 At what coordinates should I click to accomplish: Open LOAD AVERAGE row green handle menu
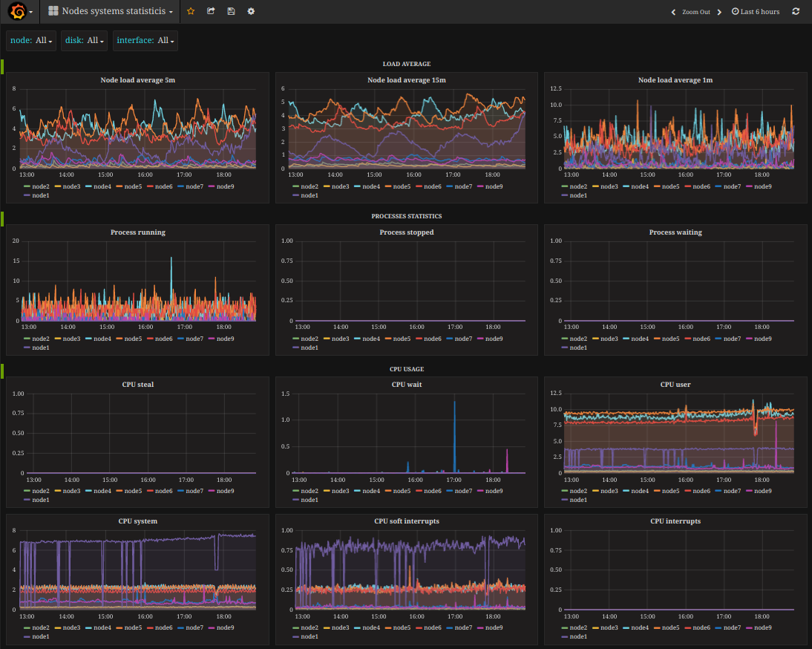(x=2, y=66)
